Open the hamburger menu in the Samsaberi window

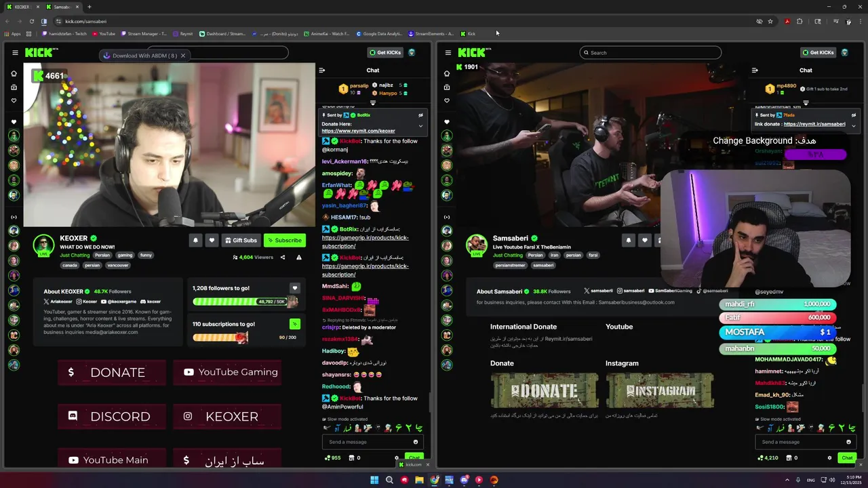pyautogui.click(x=448, y=52)
